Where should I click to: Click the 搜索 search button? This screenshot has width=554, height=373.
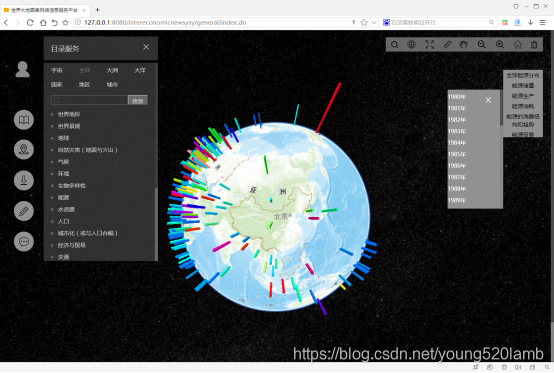click(138, 100)
